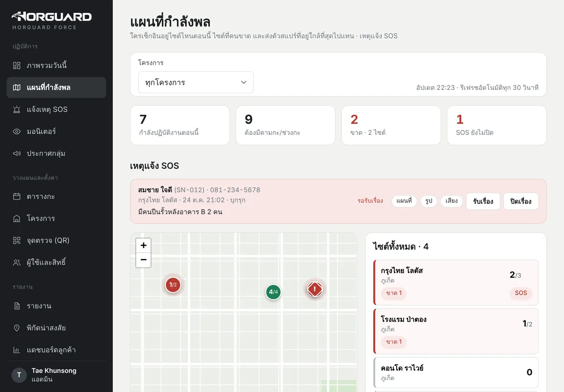Open พิกัดน่าสงสัย menu item
The image size is (564, 392).
coord(56,328)
